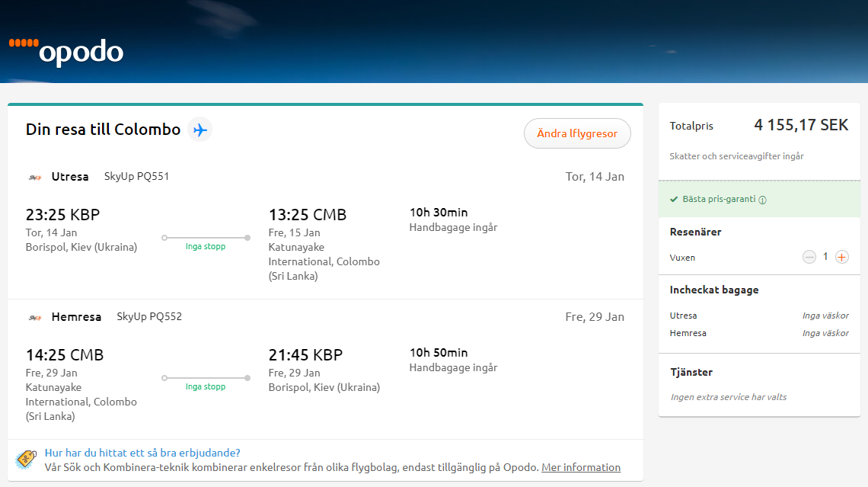
Task: Open the Mer information link
Action: [x=581, y=467]
